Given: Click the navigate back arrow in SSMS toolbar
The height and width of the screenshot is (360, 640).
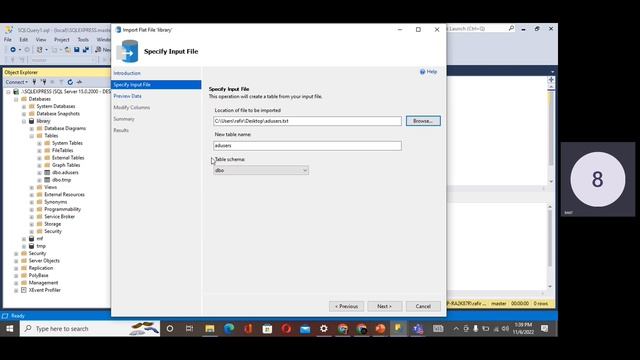Looking at the screenshot, I should 13,50.
